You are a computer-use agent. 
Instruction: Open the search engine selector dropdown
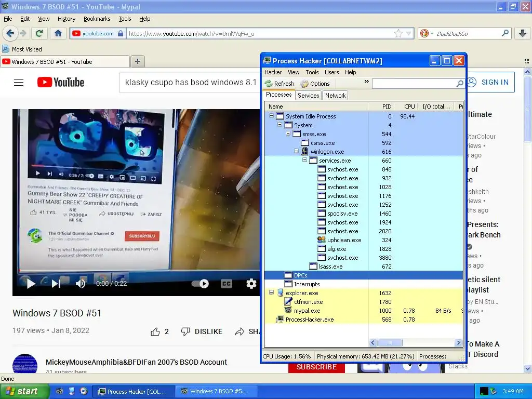coord(427,33)
